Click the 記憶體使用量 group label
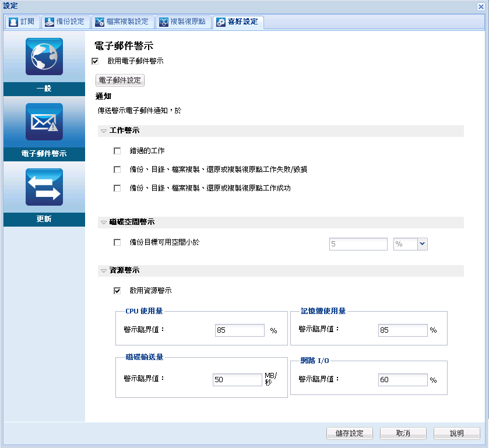Viewport: 489px width, 448px height. coord(323,311)
